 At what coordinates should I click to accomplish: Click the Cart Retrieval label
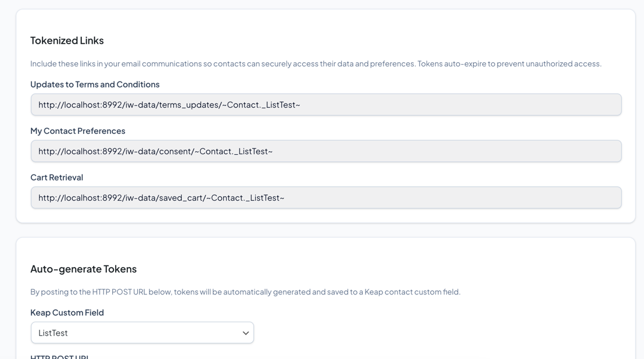click(x=56, y=177)
